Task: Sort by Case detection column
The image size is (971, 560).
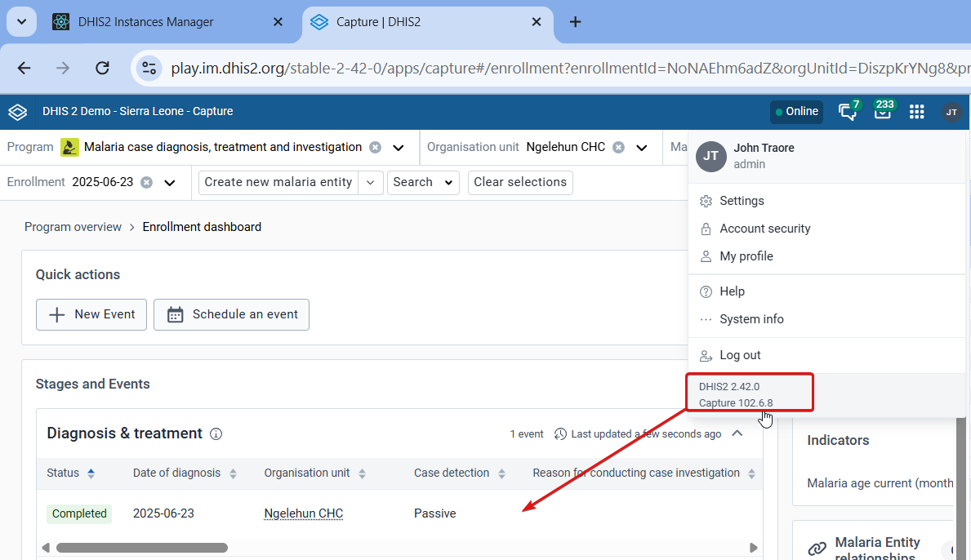Action: [501, 473]
